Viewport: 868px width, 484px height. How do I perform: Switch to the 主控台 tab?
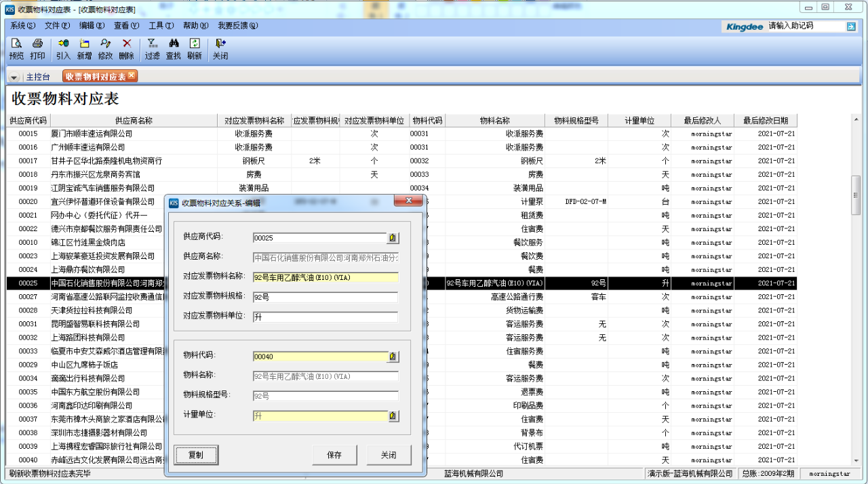click(38, 77)
